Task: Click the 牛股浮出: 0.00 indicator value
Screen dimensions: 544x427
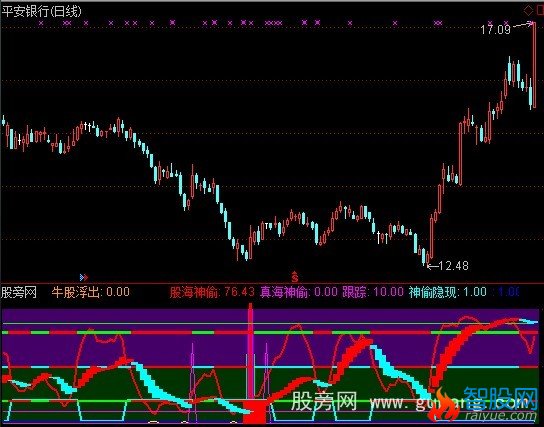Action: tap(91, 292)
